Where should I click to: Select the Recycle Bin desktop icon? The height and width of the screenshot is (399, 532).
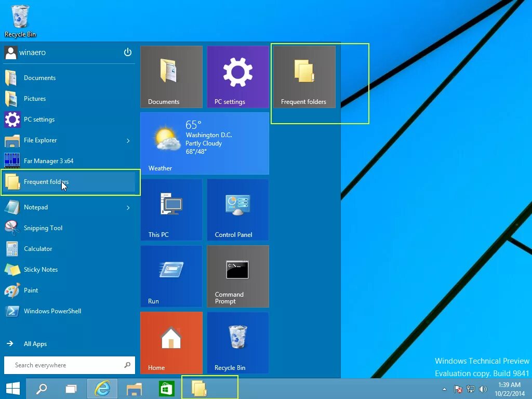point(20,21)
